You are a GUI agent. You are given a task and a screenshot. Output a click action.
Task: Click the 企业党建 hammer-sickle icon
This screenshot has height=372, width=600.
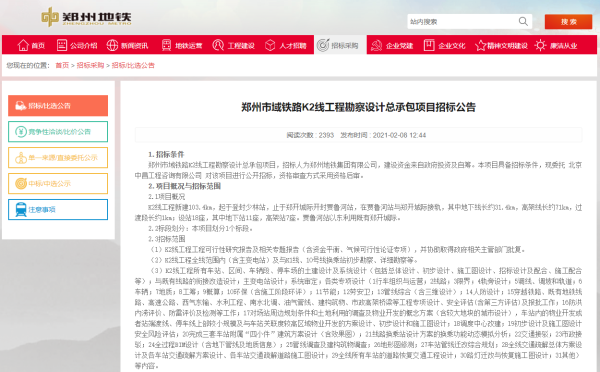377,45
